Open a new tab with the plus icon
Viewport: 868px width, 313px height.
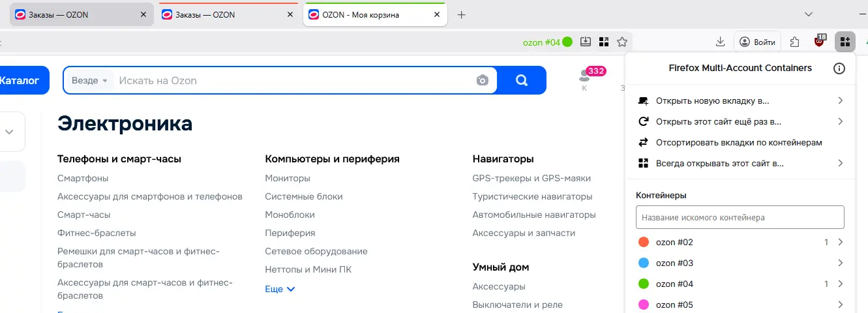[x=462, y=14]
